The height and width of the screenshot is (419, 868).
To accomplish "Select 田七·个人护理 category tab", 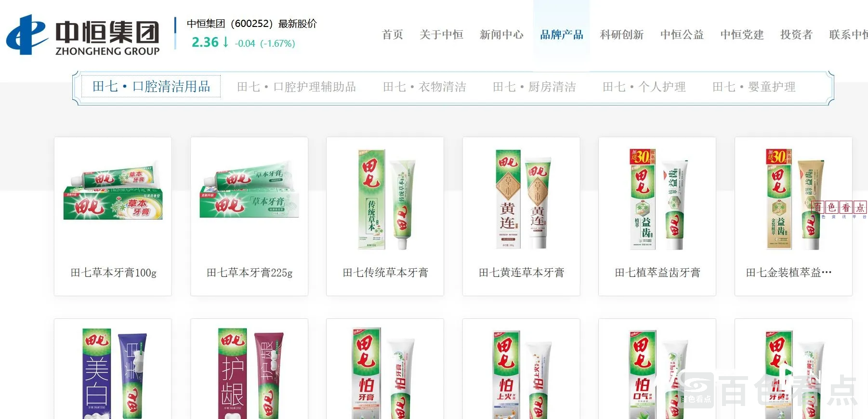I will pos(644,87).
